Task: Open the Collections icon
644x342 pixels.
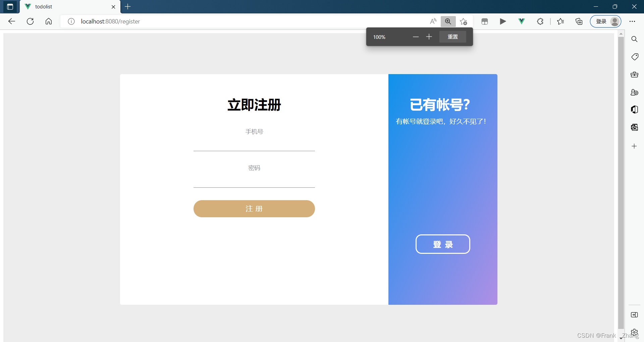Action: point(579,21)
